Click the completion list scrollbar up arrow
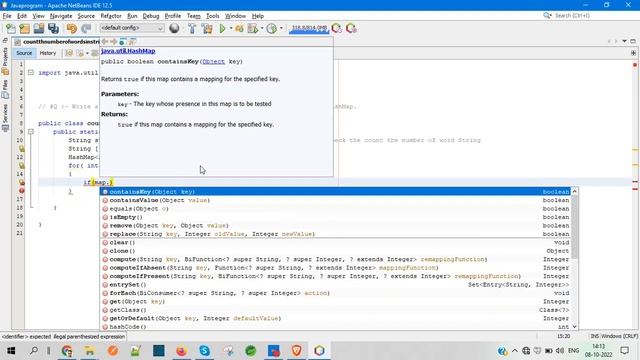The height and width of the screenshot is (360, 640). click(x=574, y=191)
